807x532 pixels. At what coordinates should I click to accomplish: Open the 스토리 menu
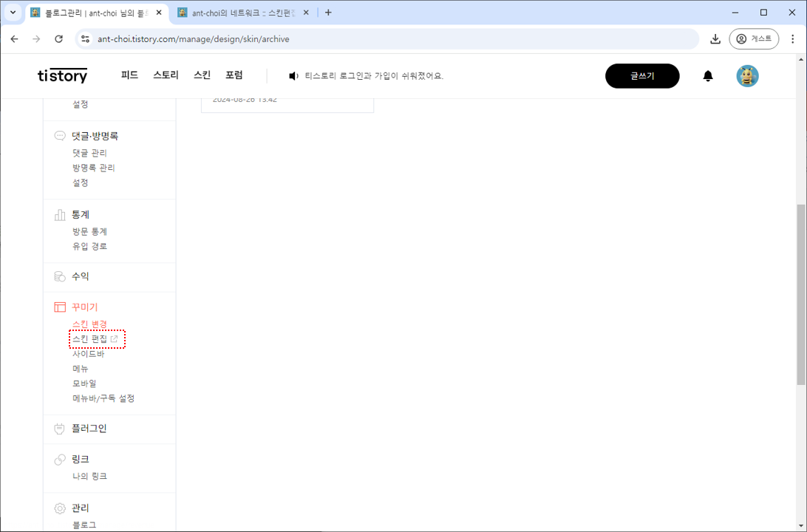tap(166, 75)
